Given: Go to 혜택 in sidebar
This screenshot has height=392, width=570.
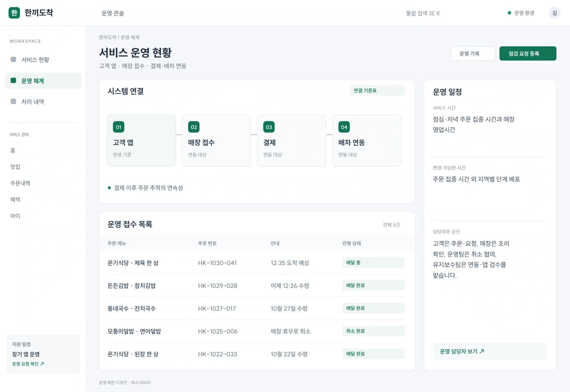Looking at the screenshot, I should pos(15,200).
